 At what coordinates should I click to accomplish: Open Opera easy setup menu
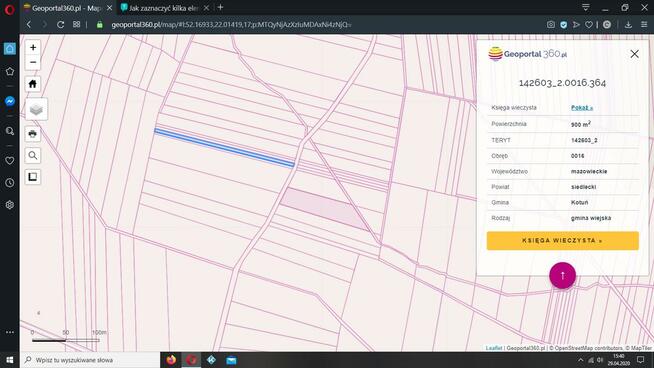point(644,25)
